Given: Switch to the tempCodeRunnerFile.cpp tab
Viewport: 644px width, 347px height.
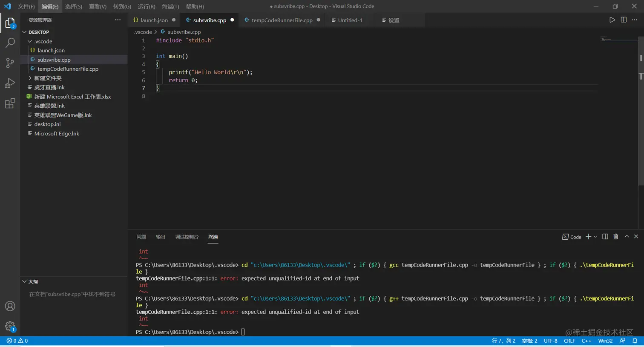Looking at the screenshot, I should pos(282,20).
